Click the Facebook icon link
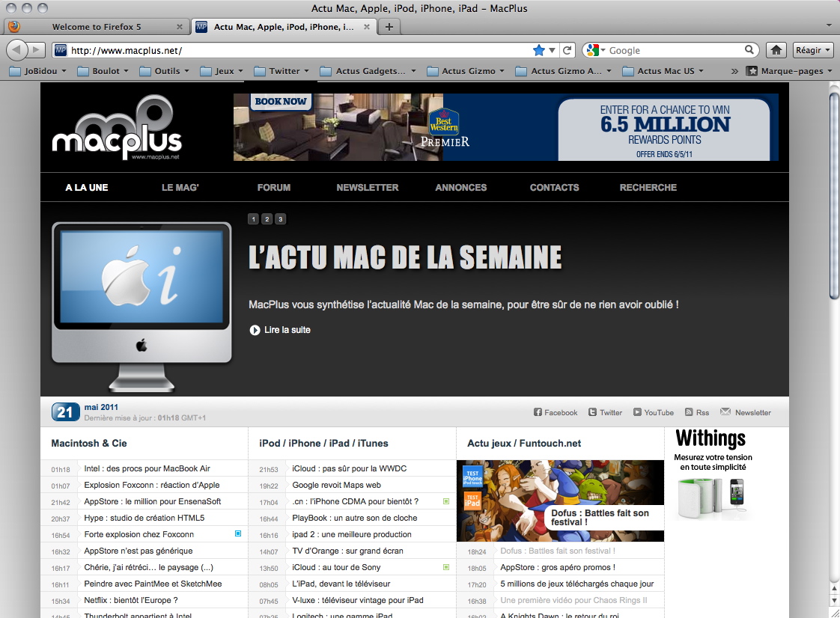 click(538, 412)
